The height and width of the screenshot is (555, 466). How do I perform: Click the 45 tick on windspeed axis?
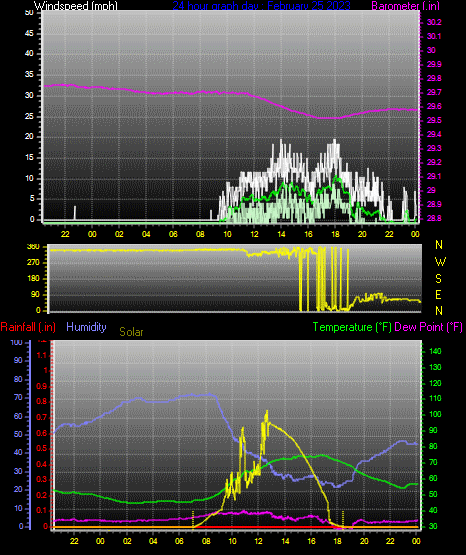(x=29, y=34)
